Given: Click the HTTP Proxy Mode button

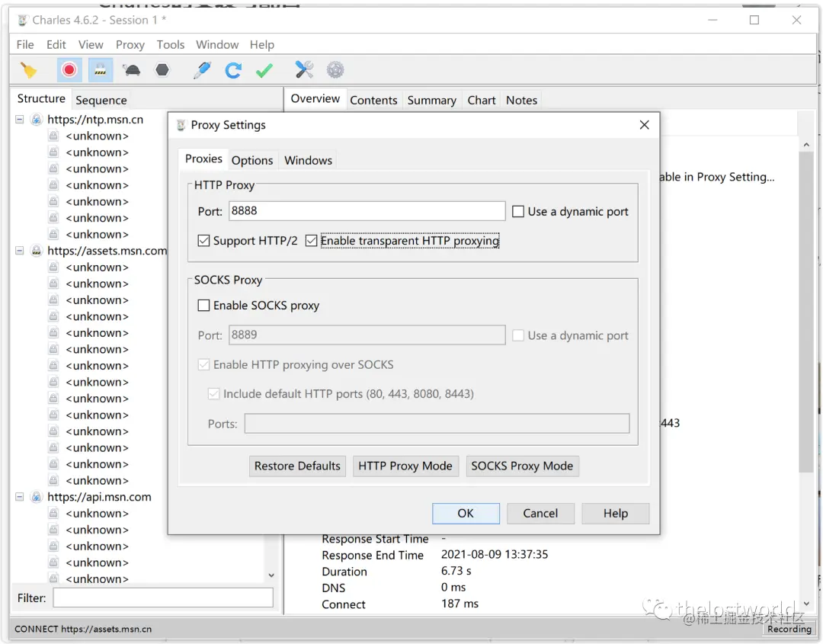Looking at the screenshot, I should coord(405,466).
